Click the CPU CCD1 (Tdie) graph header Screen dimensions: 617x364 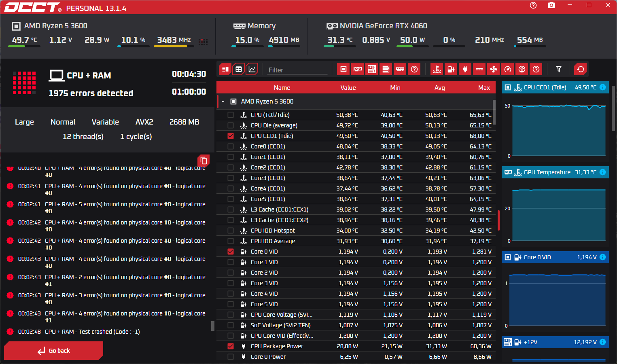pos(555,87)
